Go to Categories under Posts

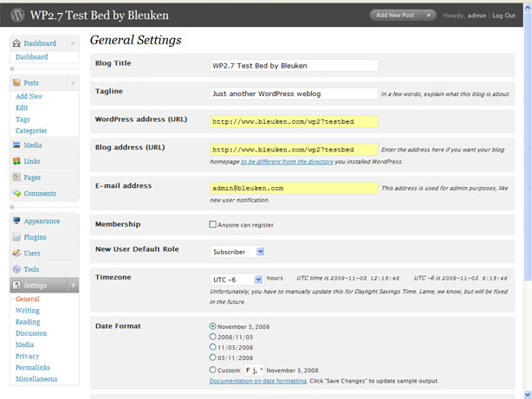click(x=31, y=131)
